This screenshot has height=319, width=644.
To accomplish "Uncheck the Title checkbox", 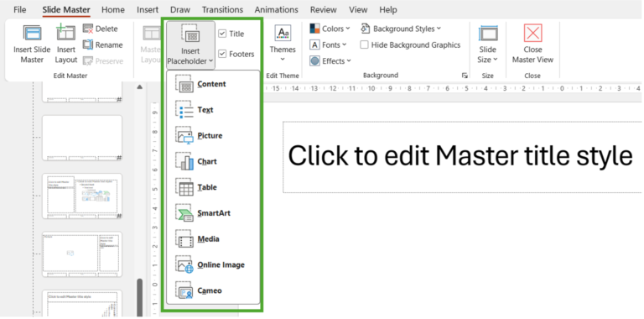I will coord(222,34).
